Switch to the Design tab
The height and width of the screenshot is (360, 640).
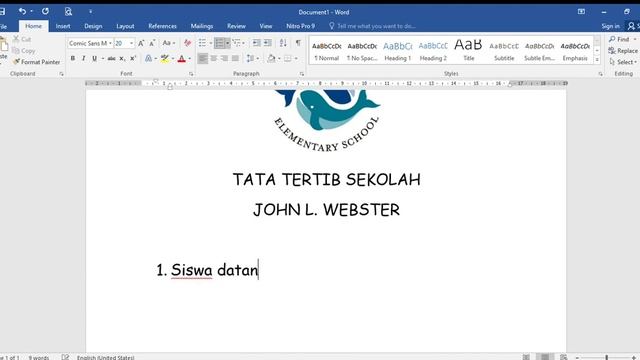93,26
